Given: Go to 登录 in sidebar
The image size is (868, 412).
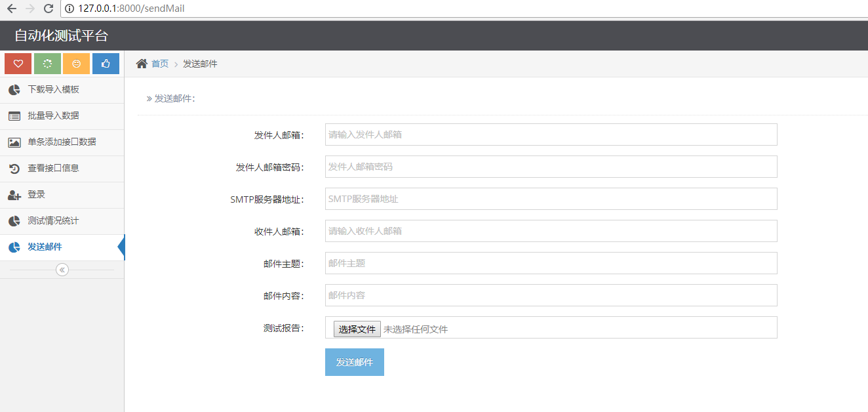Looking at the screenshot, I should (36, 195).
